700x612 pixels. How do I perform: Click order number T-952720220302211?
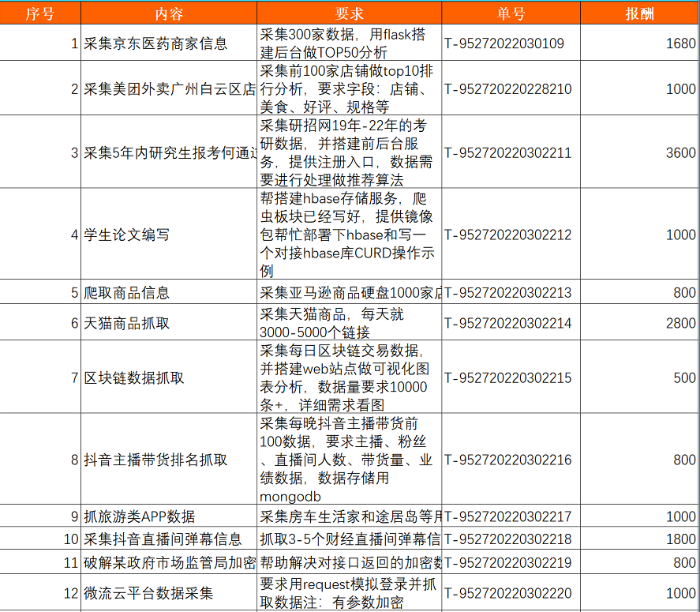(511, 152)
